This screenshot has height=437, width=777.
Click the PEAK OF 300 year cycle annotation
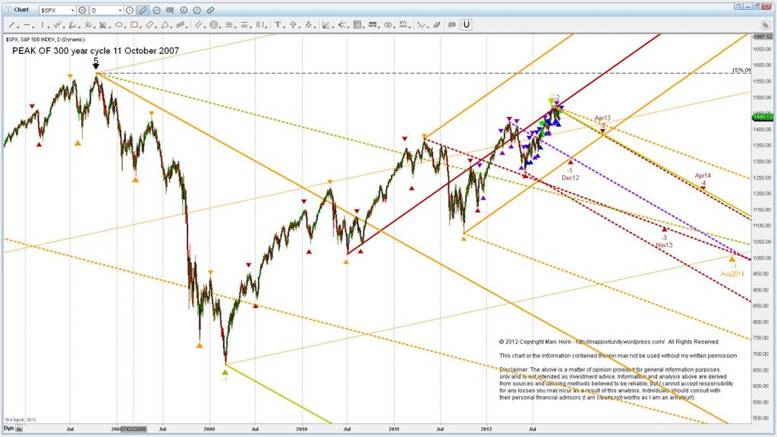(96, 51)
